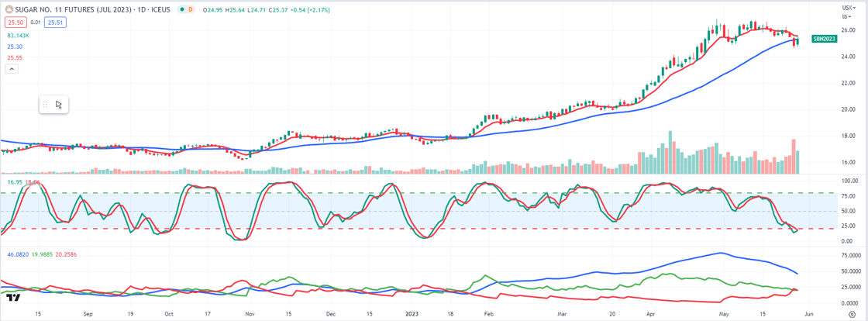Click the 83.143K volume legend value
The height and width of the screenshot is (321, 868).
[18, 36]
